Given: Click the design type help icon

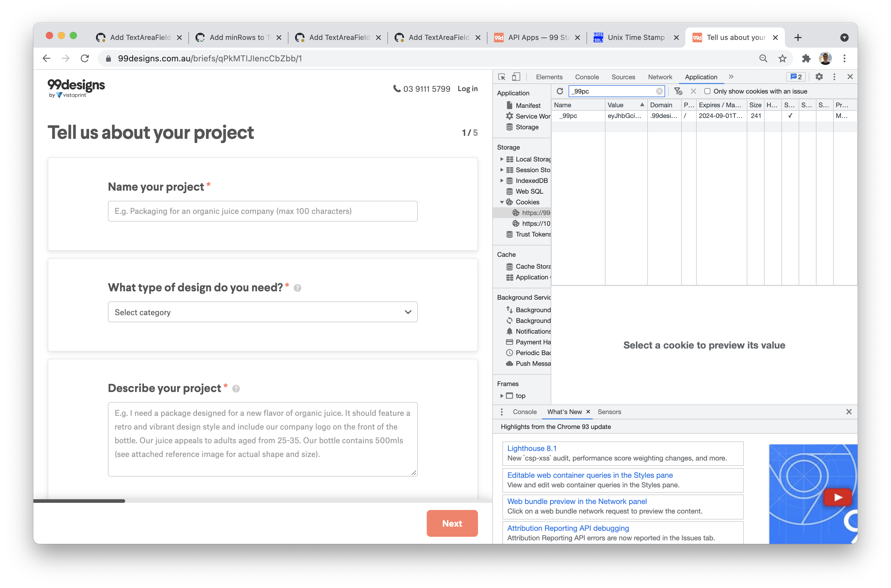Looking at the screenshot, I should [297, 288].
